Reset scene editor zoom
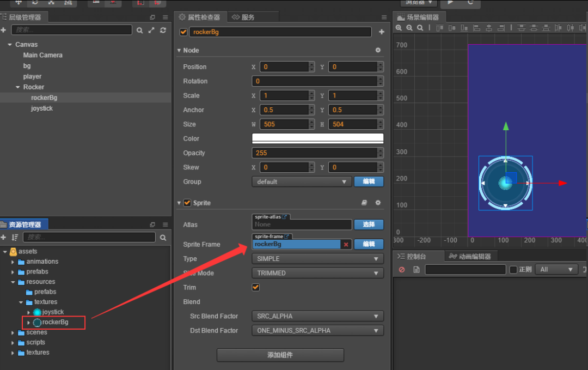 click(x=420, y=28)
